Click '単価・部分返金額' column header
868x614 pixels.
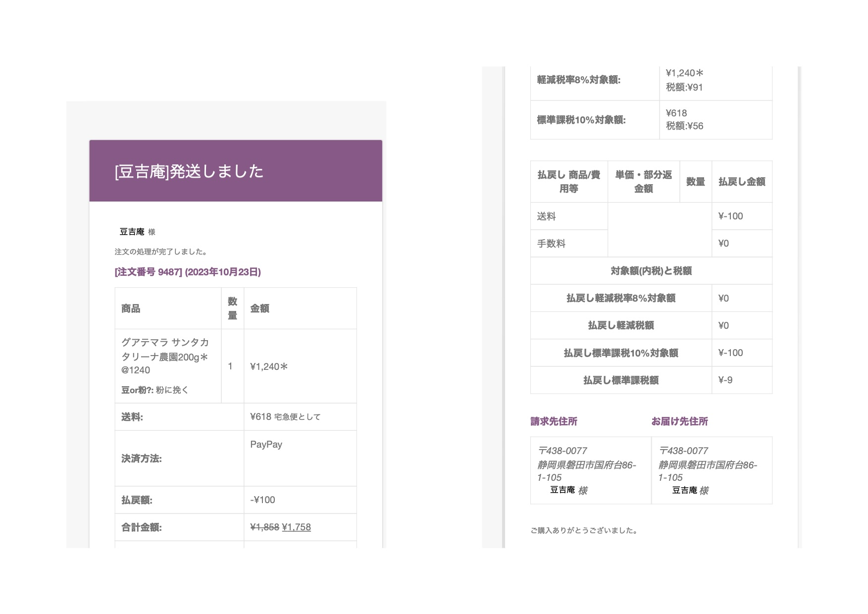point(643,182)
